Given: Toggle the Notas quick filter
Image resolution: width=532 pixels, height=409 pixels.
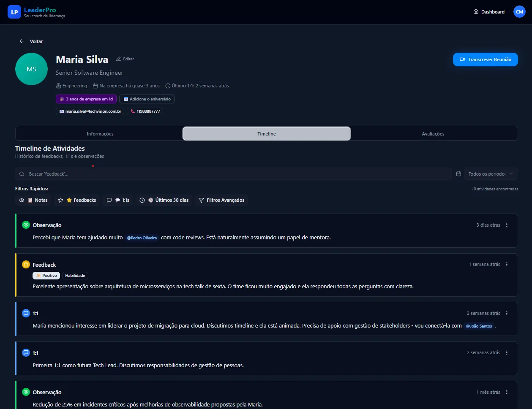Looking at the screenshot, I should (33, 200).
